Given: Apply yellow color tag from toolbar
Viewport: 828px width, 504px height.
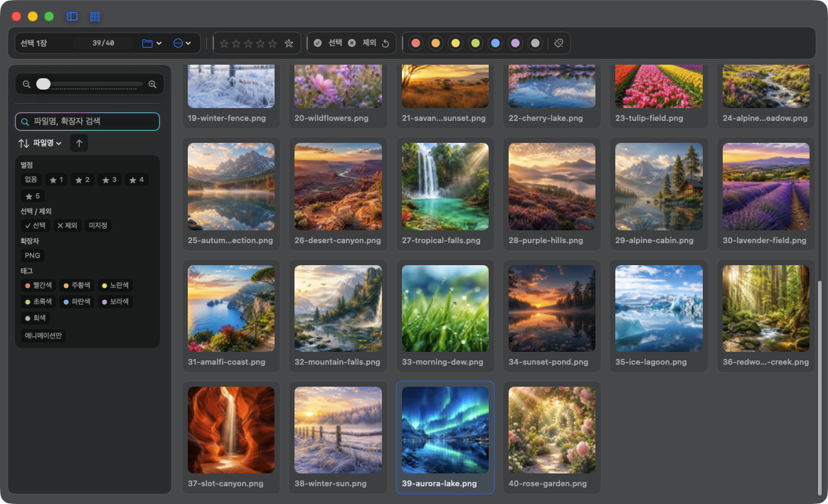Looking at the screenshot, I should (x=456, y=43).
